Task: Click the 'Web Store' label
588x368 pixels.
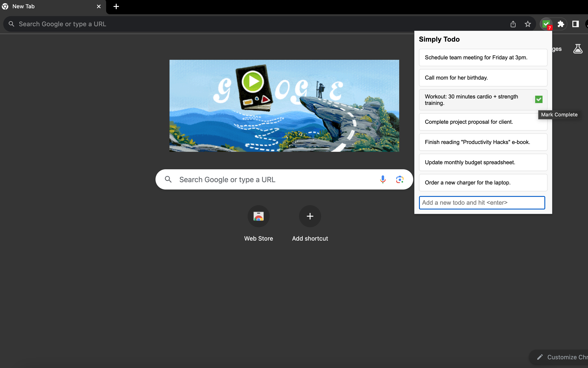Action: click(259, 239)
